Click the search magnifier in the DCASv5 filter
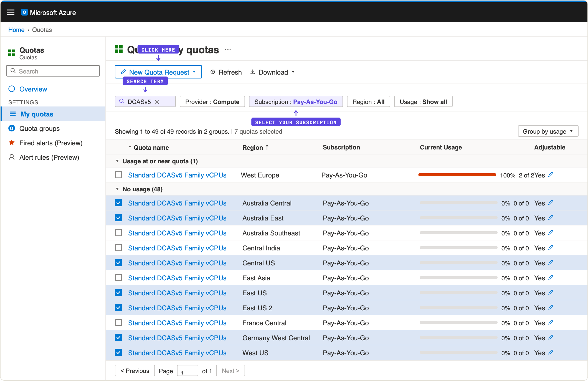The height and width of the screenshot is (381, 588). [121, 101]
